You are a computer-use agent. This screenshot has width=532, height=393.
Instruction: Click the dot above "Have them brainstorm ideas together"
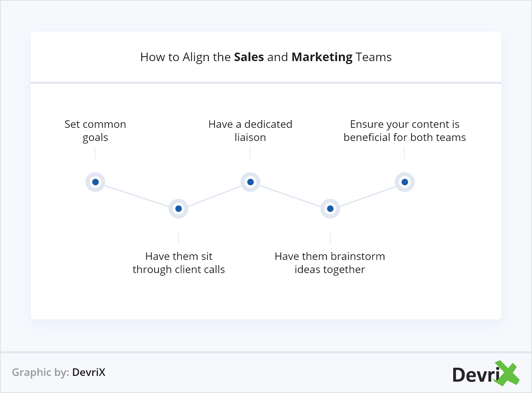pos(330,209)
